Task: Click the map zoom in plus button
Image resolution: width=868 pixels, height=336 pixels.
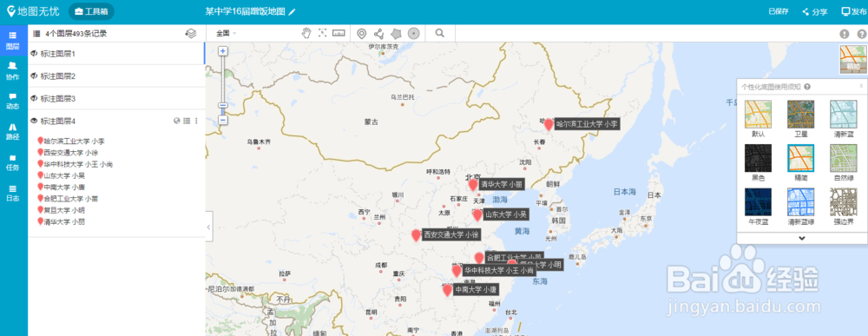Action: click(223, 51)
